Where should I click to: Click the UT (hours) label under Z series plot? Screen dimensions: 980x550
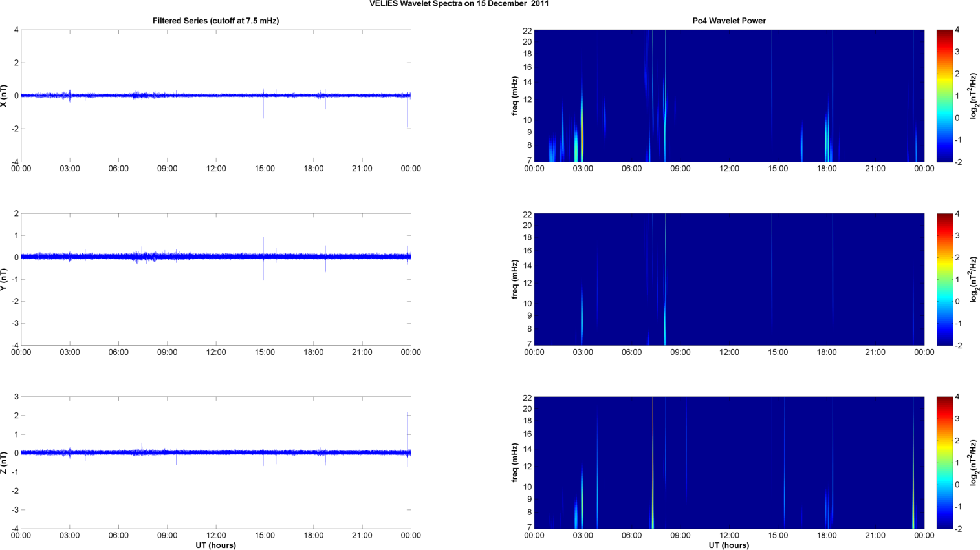215,545
